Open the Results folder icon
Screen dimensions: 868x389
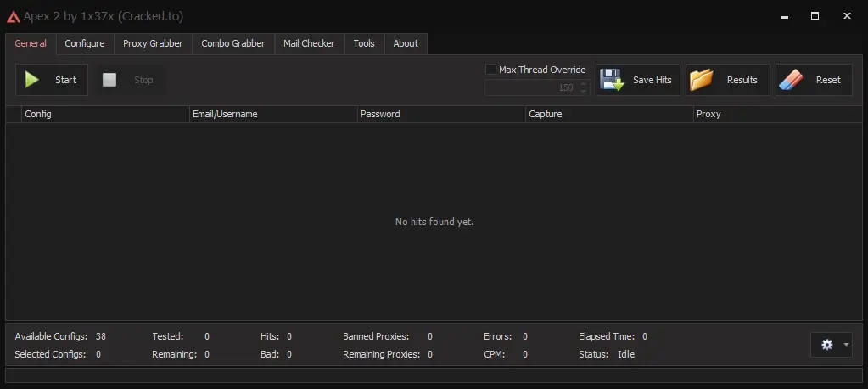702,80
